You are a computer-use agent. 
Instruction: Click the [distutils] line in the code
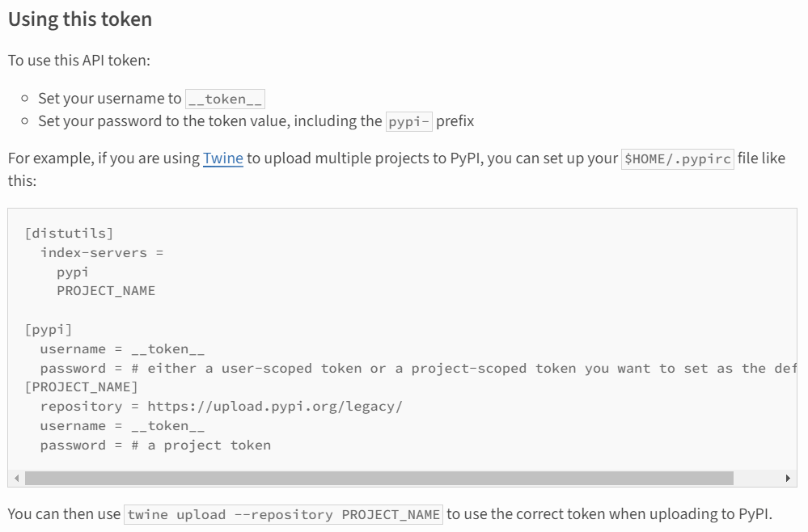(69, 234)
